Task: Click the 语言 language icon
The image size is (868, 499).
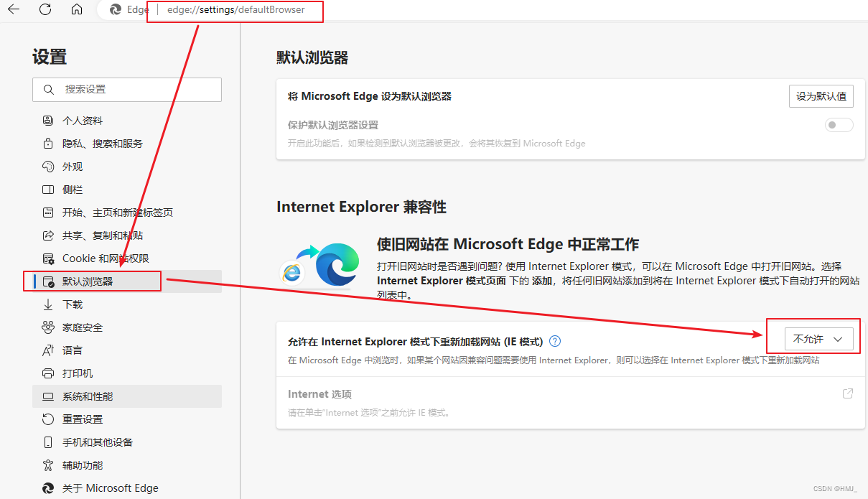Action: tap(48, 350)
